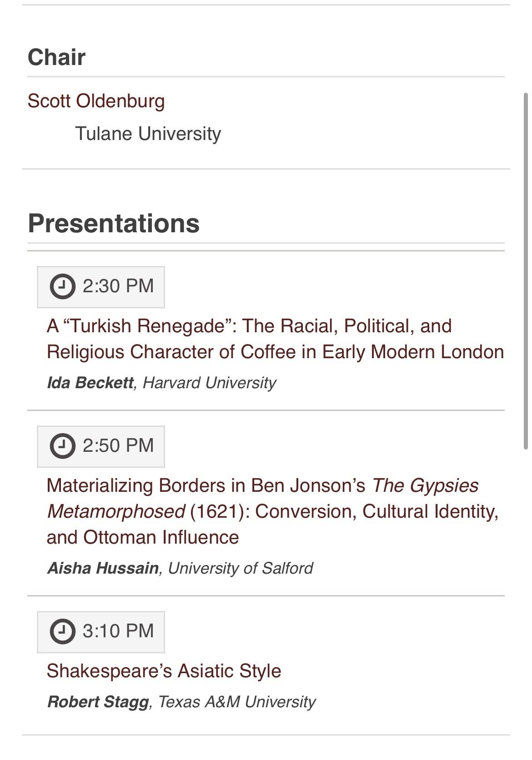The width and height of the screenshot is (532, 760).
Task: Click the clock icon beside 3:10 PM
Action: (62, 631)
